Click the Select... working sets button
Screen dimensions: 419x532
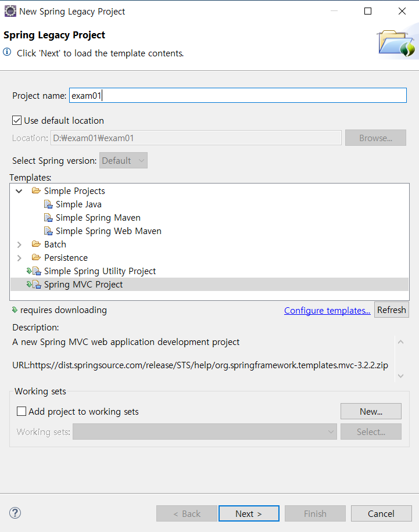pyautogui.click(x=371, y=432)
